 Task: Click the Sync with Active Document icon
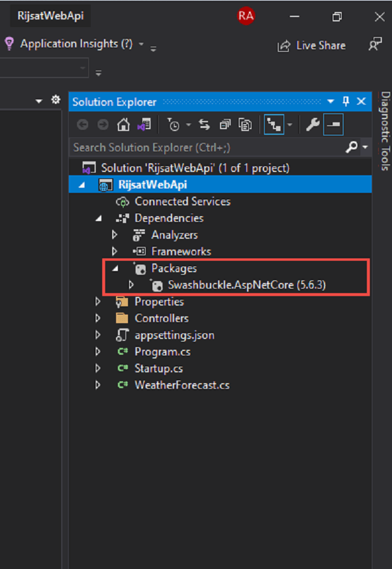click(204, 125)
